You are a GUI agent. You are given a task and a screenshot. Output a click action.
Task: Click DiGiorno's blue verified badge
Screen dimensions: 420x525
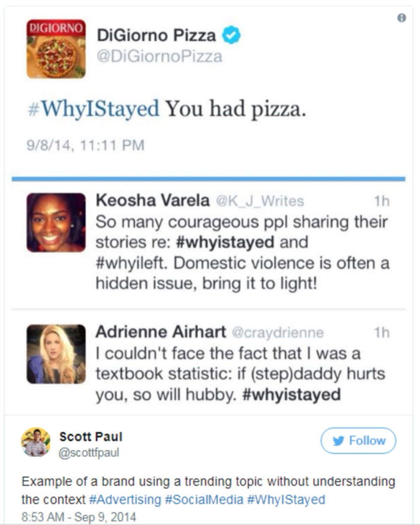(231, 36)
